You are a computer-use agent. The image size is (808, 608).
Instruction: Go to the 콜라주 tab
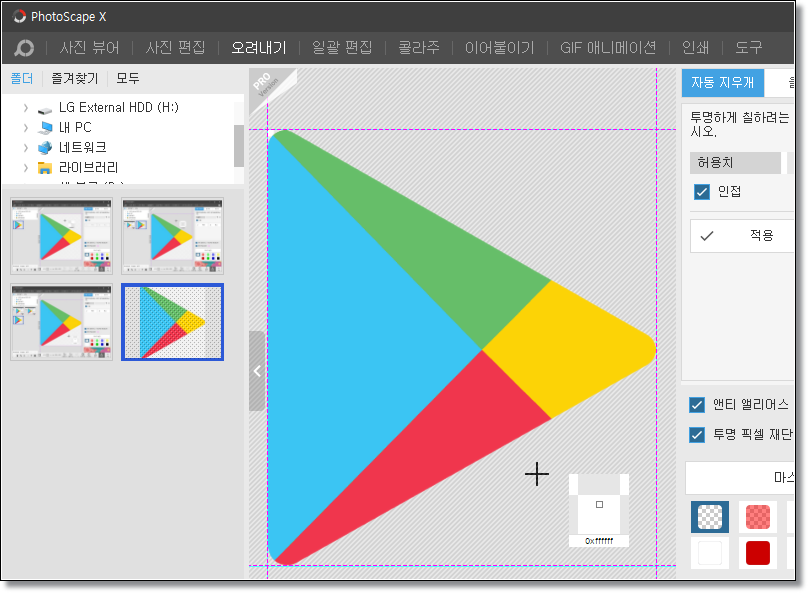coord(419,48)
